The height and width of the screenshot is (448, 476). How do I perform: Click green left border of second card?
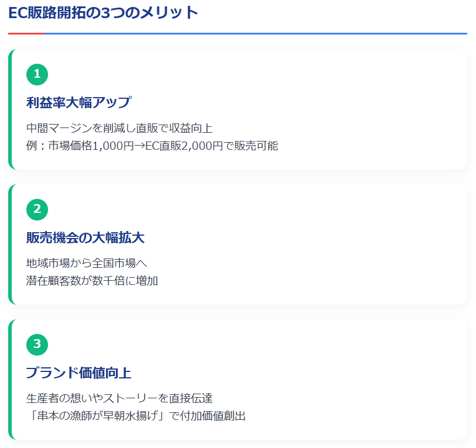10,244
